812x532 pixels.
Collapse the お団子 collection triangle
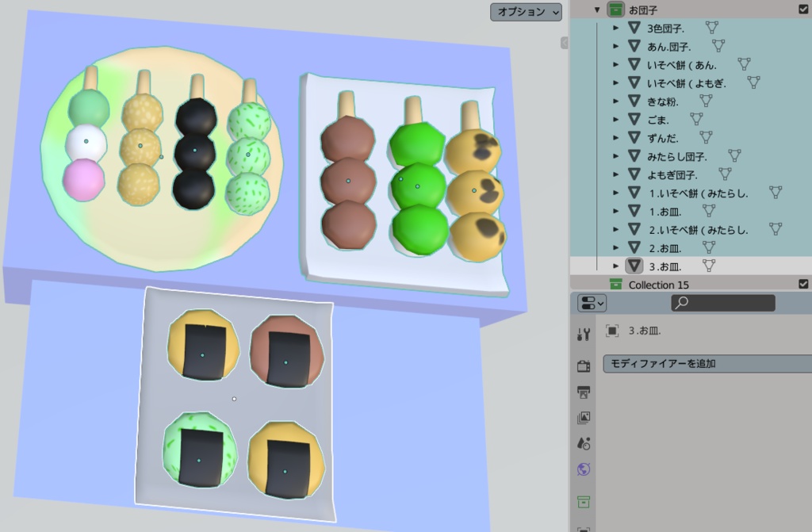[597, 10]
